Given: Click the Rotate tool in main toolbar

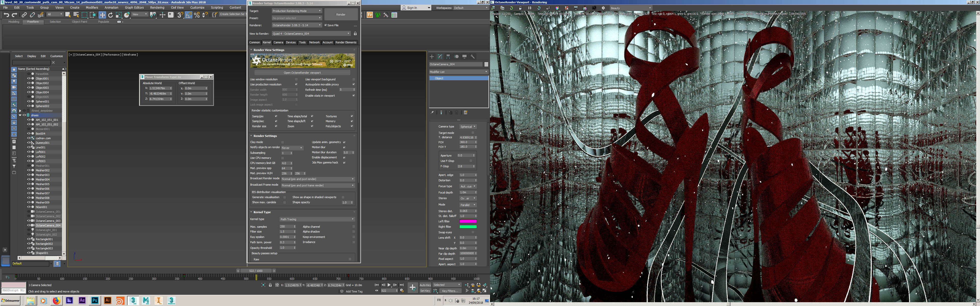Looking at the screenshot, I should tap(110, 15).
